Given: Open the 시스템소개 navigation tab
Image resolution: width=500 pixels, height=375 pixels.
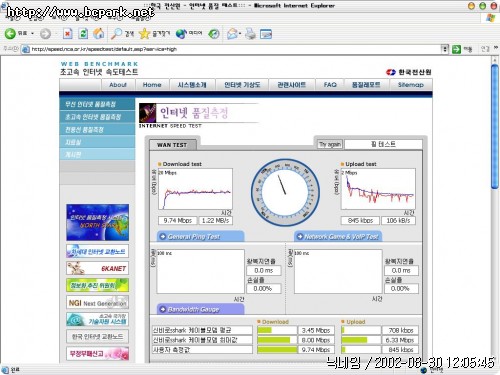Looking at the screenshot, I should pyautogui.click(x=192, y=85).
